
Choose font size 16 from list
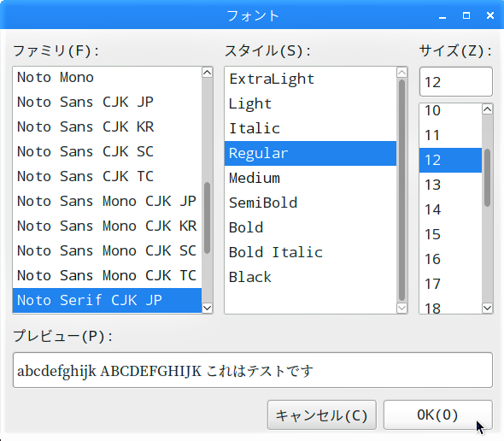coord(450,259)
